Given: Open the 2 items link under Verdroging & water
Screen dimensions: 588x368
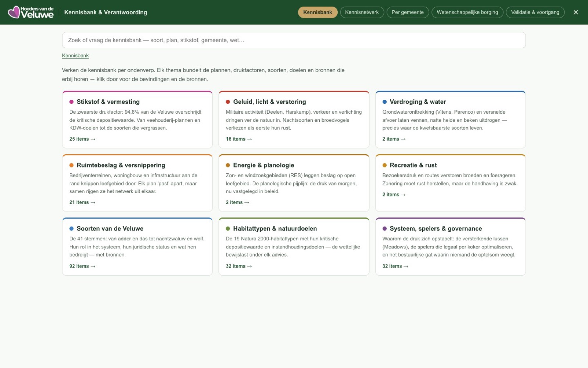Looking at the screenshot, I should pyautogui.click(x=394, y=139).
